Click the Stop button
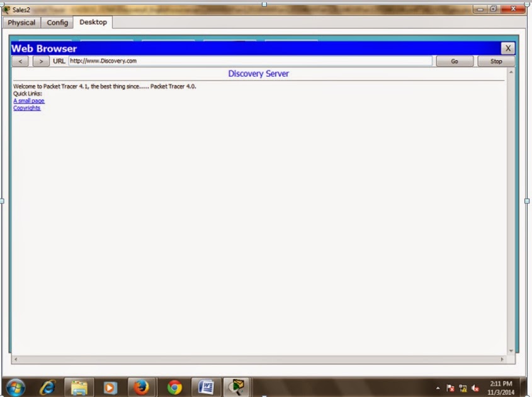The height and width of the screenshot is (397, 532). [496, 62]
